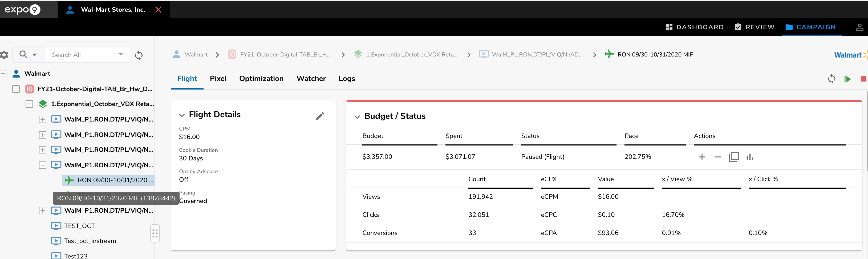Collapse the 1.Exponential_October_VDX tree node
The height and width of the screenshot is (259, 868).
coord(29,104)
